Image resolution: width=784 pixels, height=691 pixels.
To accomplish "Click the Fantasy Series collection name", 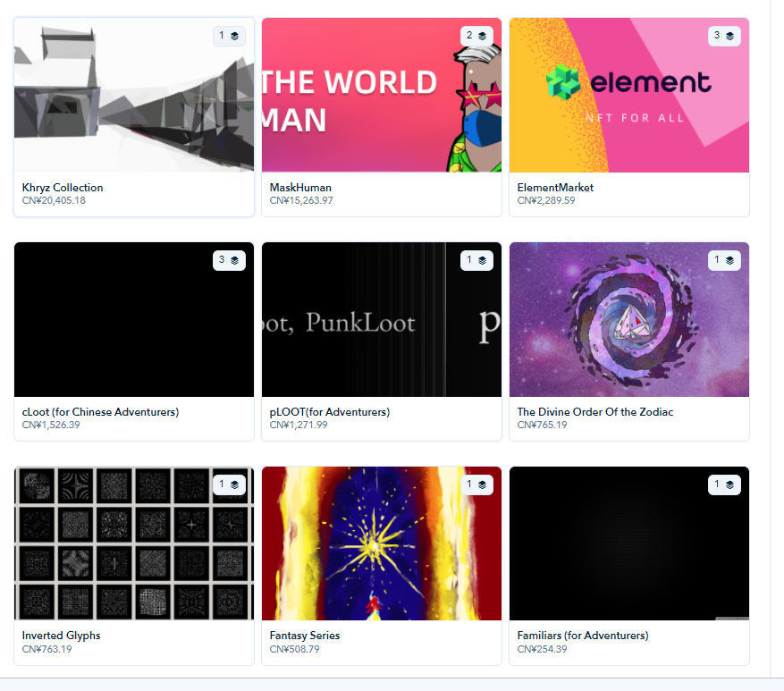I will click(x=305, y=636).
